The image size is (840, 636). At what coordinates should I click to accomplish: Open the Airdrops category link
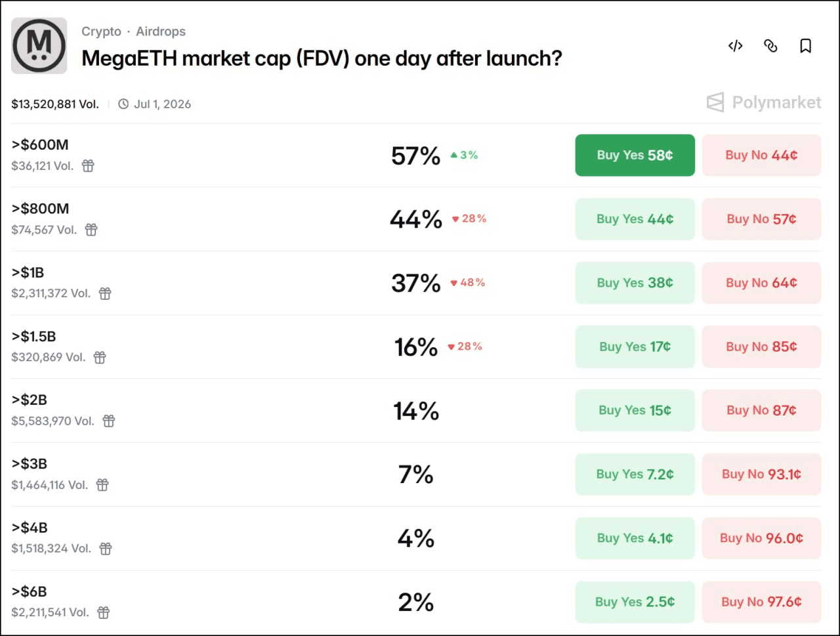pos(161,32)
